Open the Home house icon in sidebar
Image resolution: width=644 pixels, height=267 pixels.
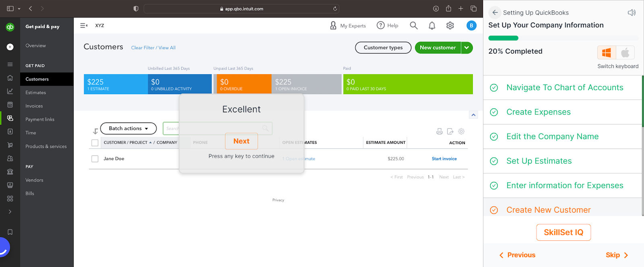point(10,78)
